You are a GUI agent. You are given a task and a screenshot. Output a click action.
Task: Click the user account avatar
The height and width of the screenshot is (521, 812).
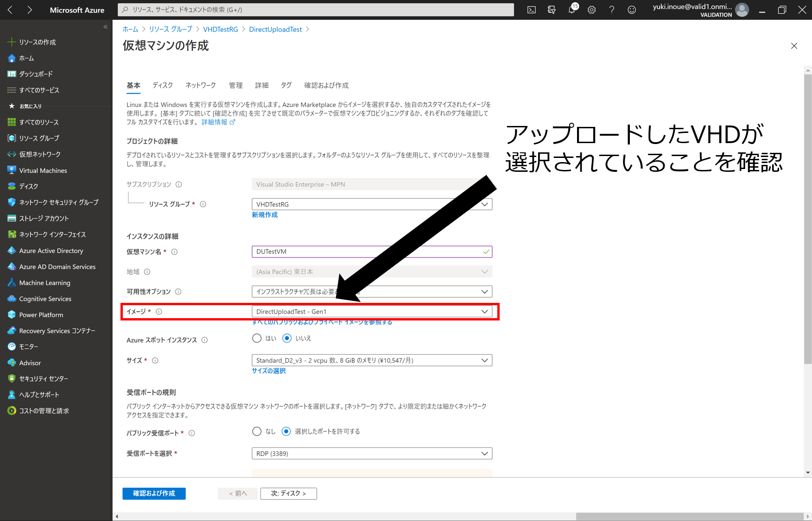pos(742,10)
